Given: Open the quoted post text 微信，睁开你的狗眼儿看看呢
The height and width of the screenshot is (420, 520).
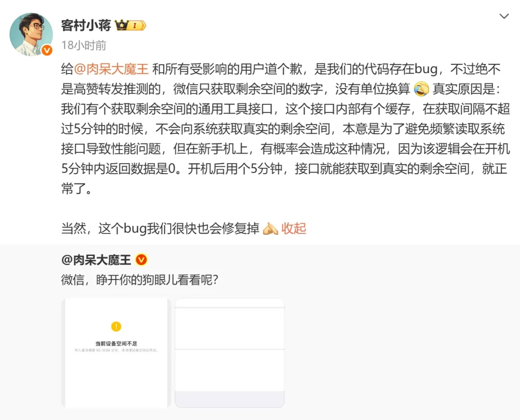Looking at the screenshot, I should [140, 280].
